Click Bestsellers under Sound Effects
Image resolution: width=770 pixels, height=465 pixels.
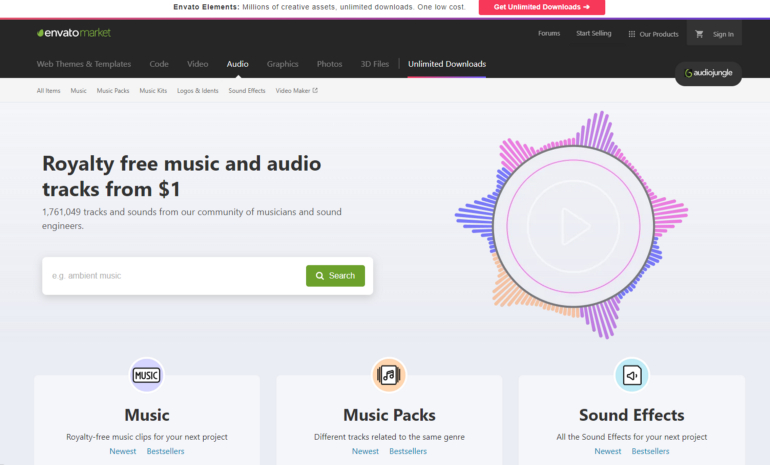coord(651,451)
